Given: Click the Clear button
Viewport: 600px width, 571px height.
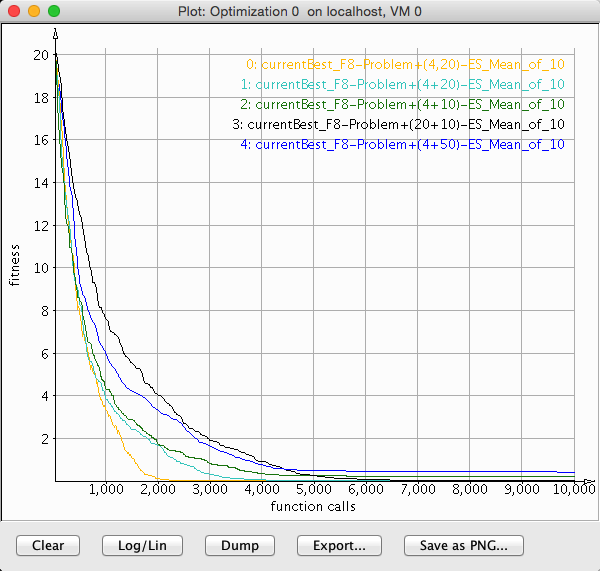Looking at the screenshot, I should coord(48,545).
